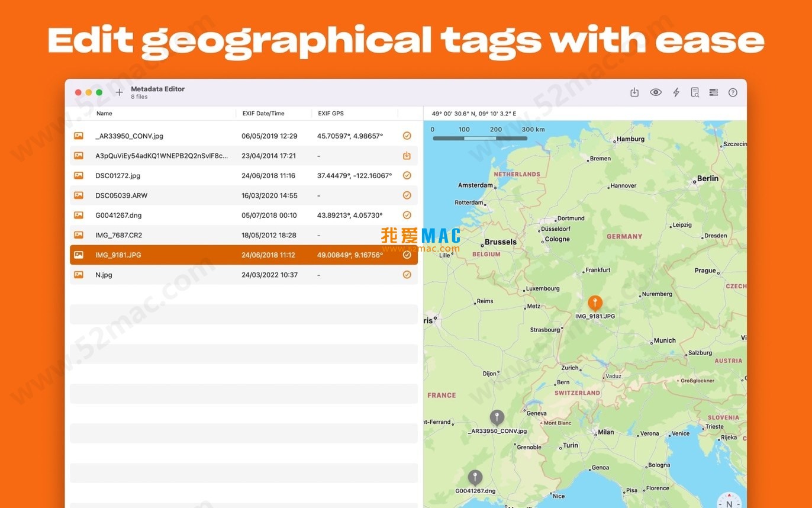The height and width of the screenshot is (508, 812).
Task: Click the plus icon to add files
Action: click(x=119, y=92)
